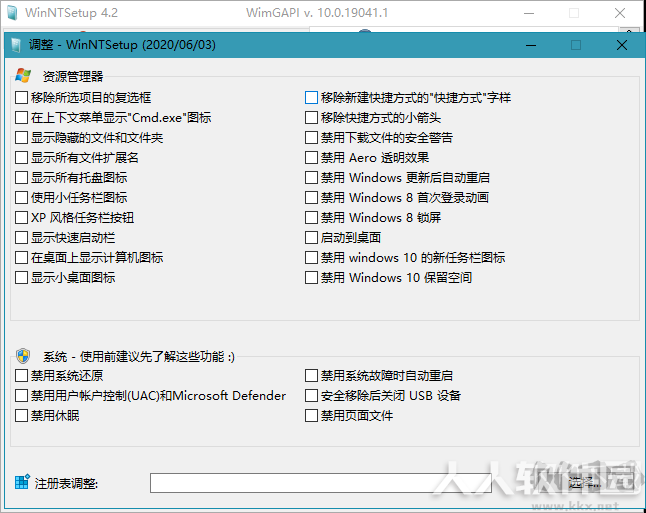The width and height of the screenshot is (646, 513).
Task: Toggle 禁用 Windows 更新后自动重启
Action: [x=311, y=178]
